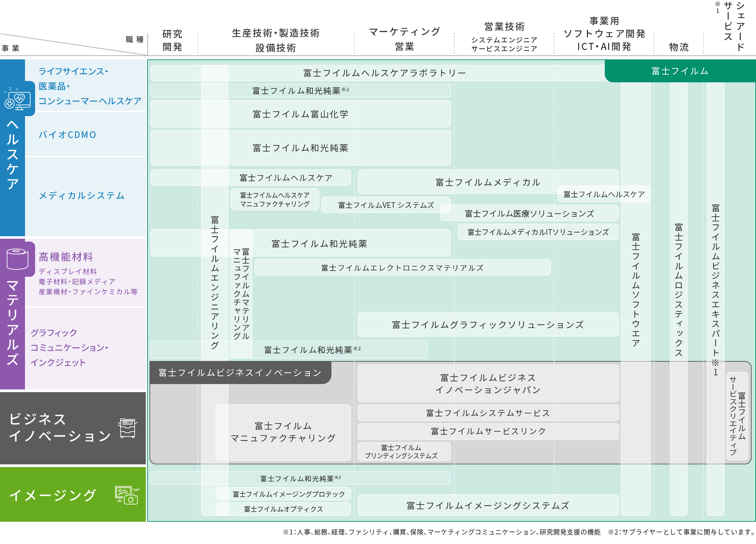Click the healthcare monitor icon

tap(18, 99)
